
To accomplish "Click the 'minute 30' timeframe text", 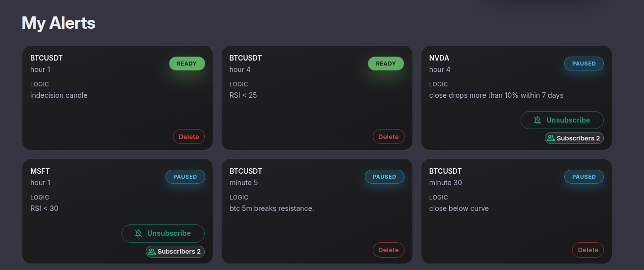I will point(446,183).
